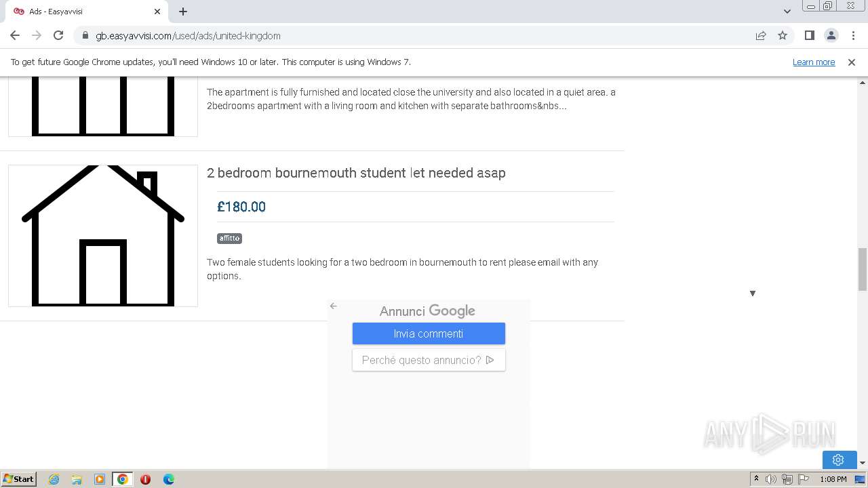Open Action Center flag icon
Viewport: 868px width, 488px height.
[x=804, y=479]
